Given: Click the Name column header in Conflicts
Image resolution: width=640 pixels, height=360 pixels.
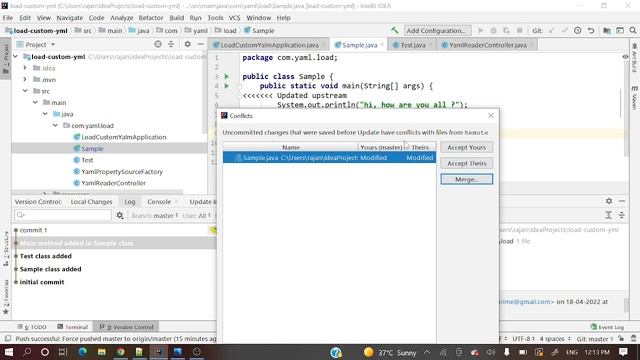Looking at the screenshot, I should coord(290,147).
